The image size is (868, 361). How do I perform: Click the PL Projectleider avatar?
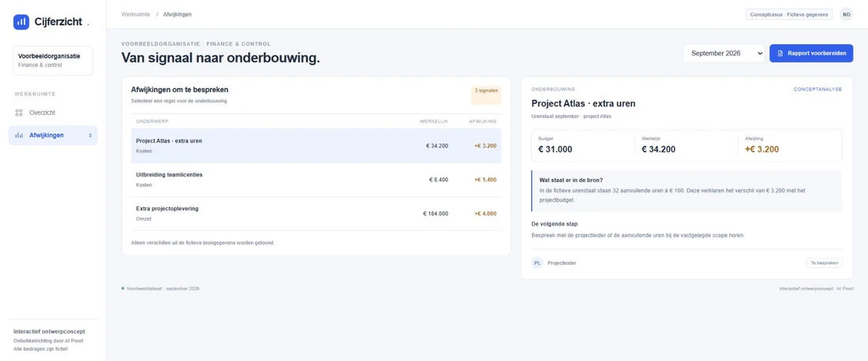click(x=537, y=263)
